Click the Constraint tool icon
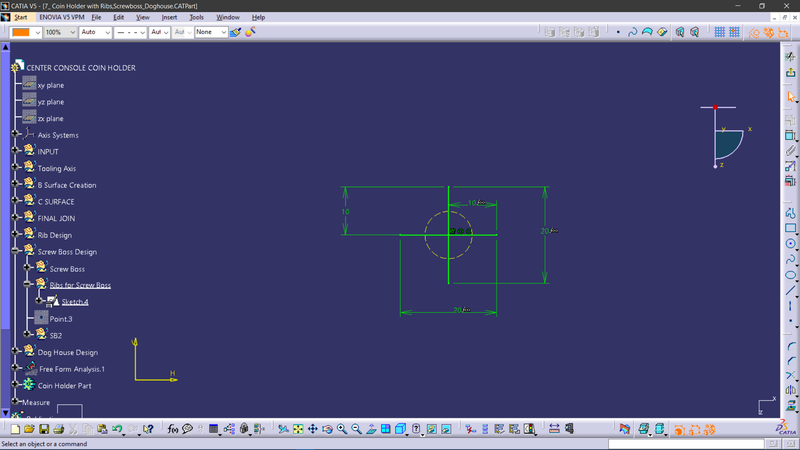Screen dimensions: 800x450 pyautogui.click(x=790, y=136)
